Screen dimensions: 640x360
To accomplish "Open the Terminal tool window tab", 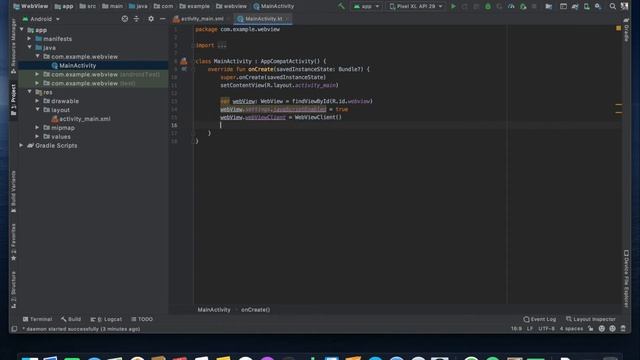I will tap(38, 319).
